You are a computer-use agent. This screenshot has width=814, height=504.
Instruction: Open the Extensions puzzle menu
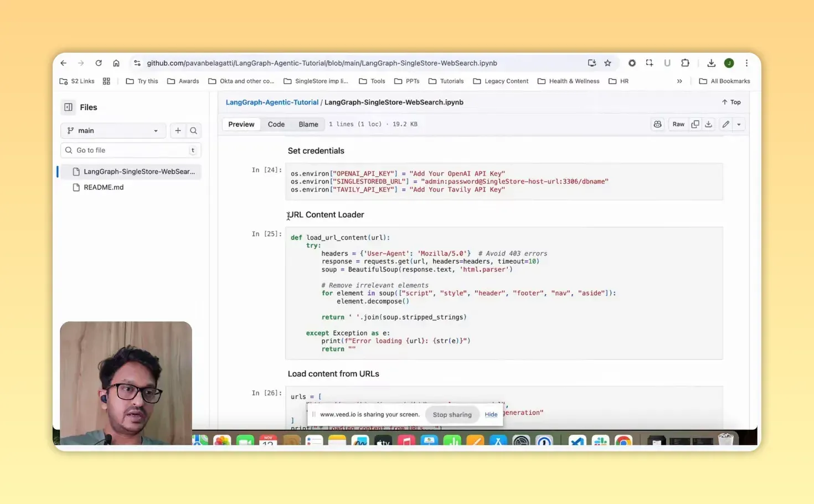pos(685,63)
